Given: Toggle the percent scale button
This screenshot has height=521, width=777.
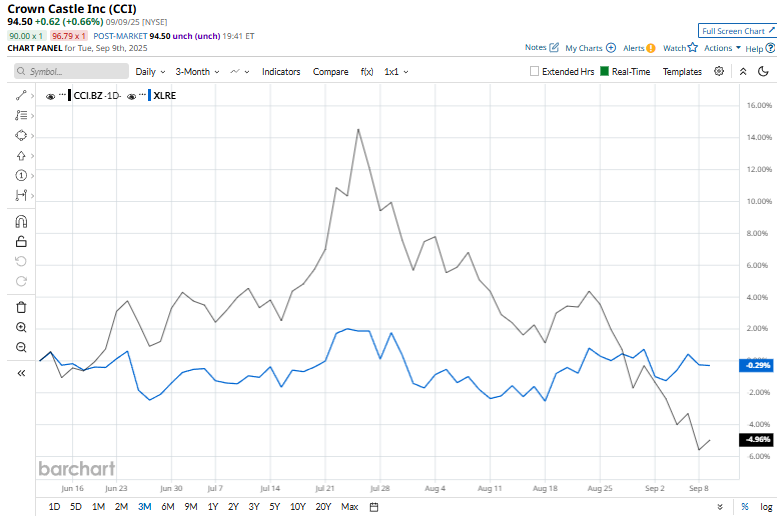Looking at the screenshot, I should (x=744, y=507).
